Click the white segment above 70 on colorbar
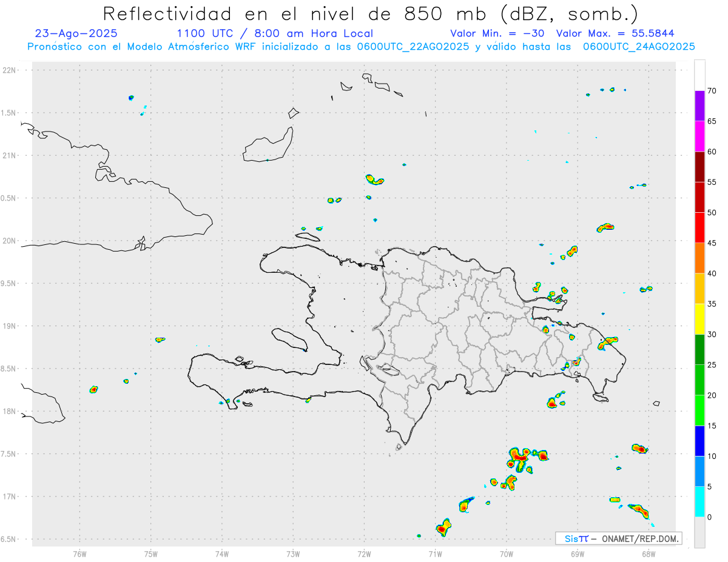Image resolution: width=728 pixels, height=562 pixels. point(699,75)
